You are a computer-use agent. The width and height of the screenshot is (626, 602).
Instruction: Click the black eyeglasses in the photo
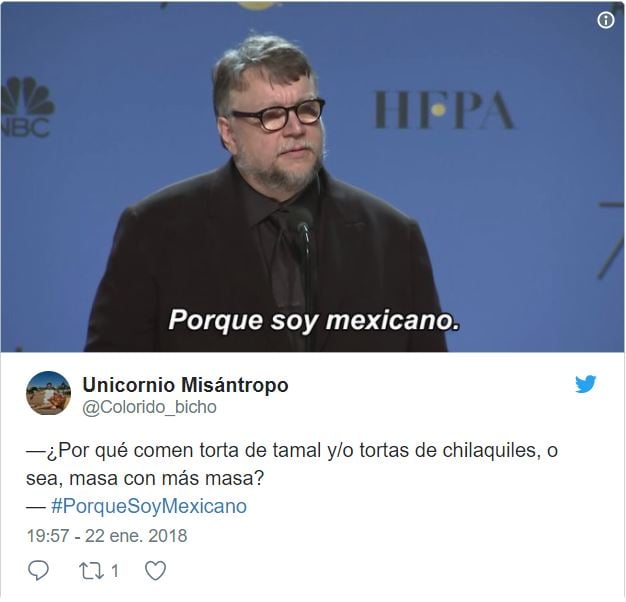pos(278,114)
